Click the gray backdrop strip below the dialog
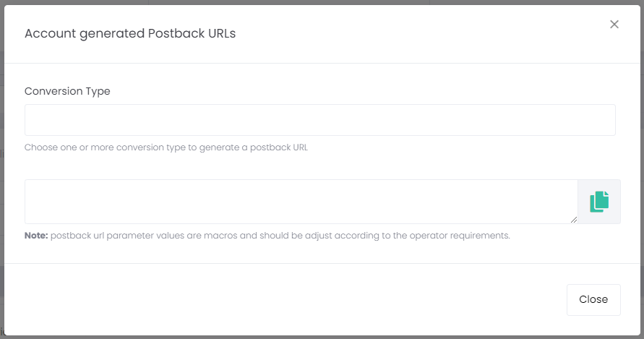Viewport: 644px width, 339px height. point(322,338)
